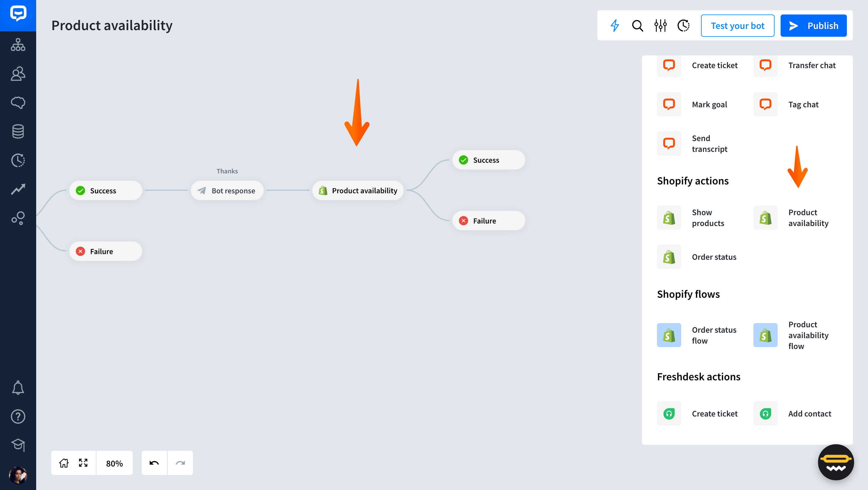Click the Bot response node
868x490 pixels.
click(227, 190)
